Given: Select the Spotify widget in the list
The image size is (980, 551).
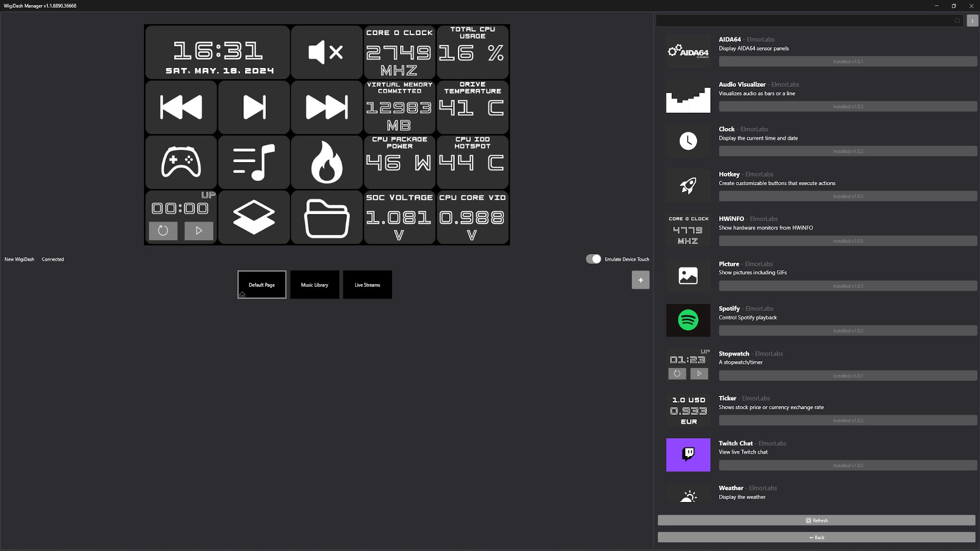Looking at the screenshot, I should click(x=688, y=320).
